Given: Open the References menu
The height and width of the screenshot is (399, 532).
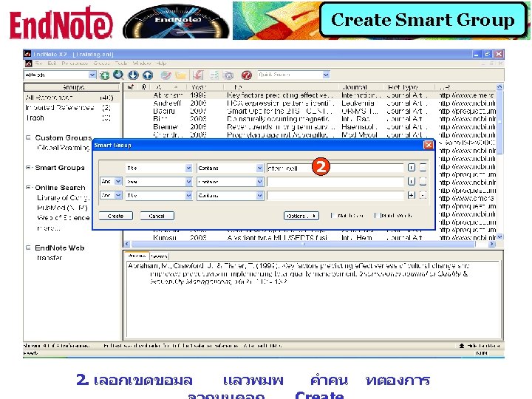Looking at the screenshot, I should point(75,64).
